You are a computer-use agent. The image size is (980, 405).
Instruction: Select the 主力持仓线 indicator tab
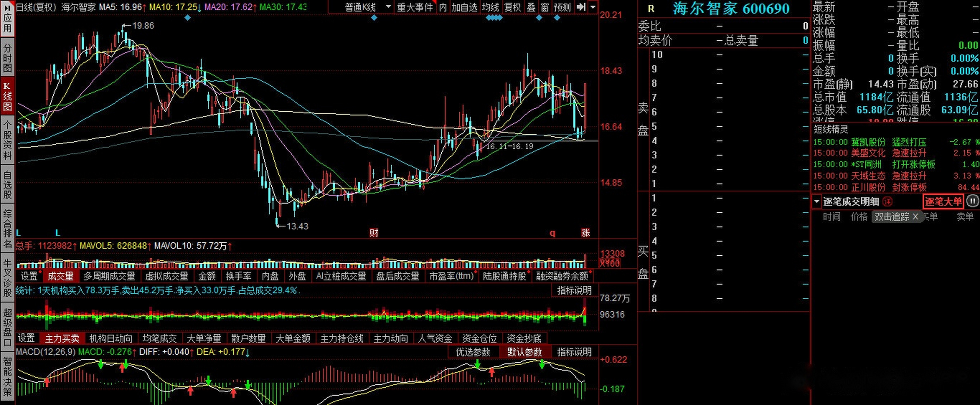click(x=342, y=338)
